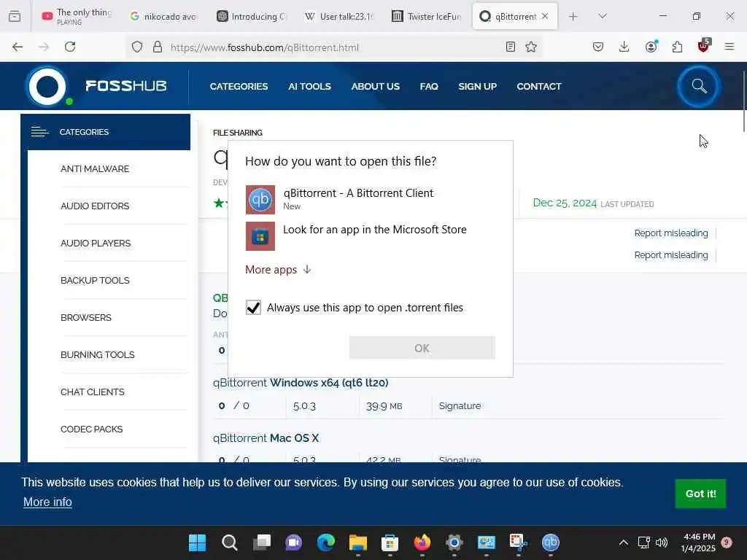747x560 pixels.
Task: Click OK button in open-with dialog
Action: [422, 348]
